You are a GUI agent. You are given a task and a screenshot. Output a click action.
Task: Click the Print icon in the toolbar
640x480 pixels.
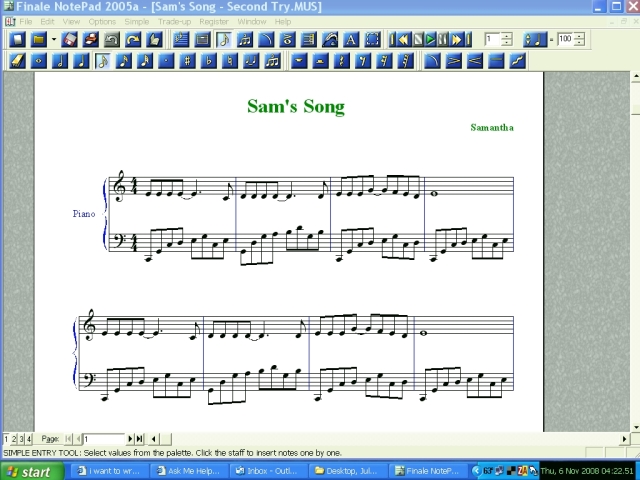90,40
